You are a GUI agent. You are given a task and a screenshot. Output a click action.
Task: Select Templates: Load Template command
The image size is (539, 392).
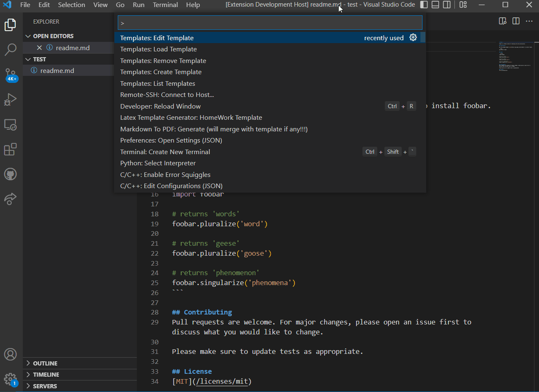[x=158, y=49]
